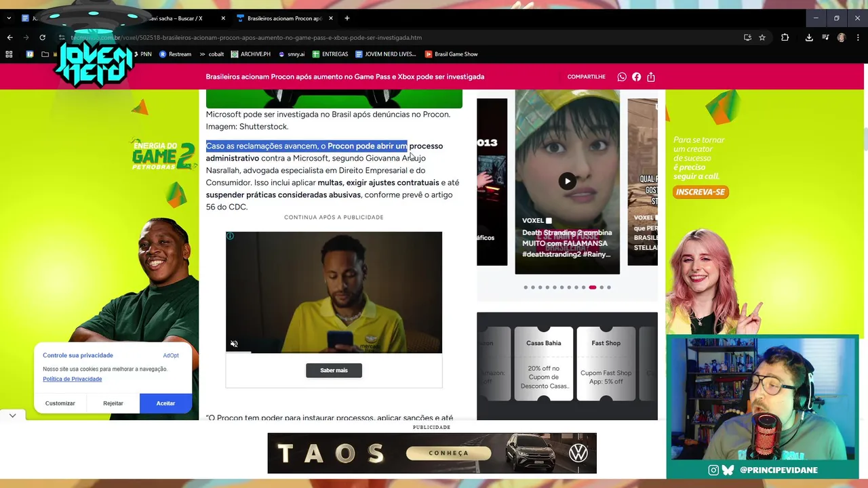The height and width of the screenshot is (488, 868).
Task: Click the VOXEL label on video card
Action: (533, 220)
